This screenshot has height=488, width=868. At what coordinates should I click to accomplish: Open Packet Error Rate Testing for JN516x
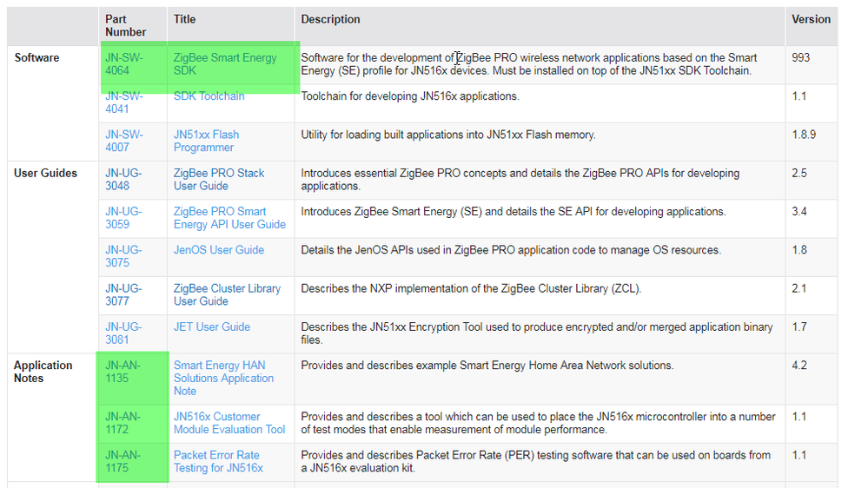[218, 461]
